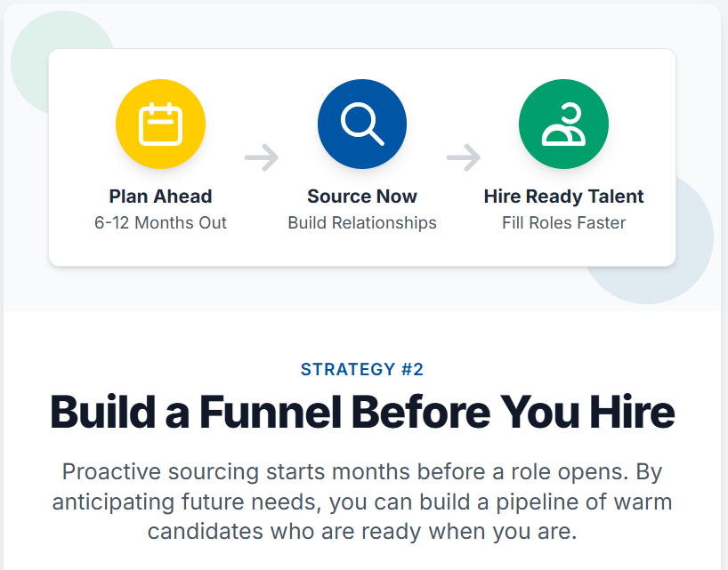728x570 pixels.
Task: Click the STRATEGY #2 label
Action: pos(362,369)
